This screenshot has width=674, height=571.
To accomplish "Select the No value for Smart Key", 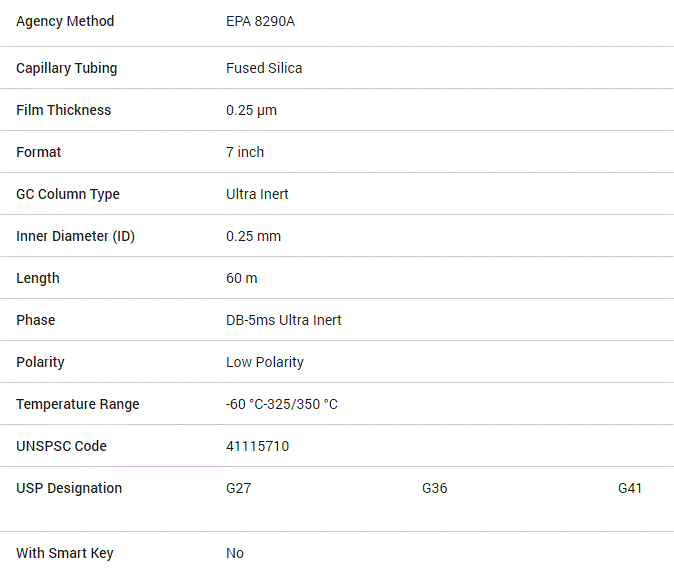I will (235, 553).
